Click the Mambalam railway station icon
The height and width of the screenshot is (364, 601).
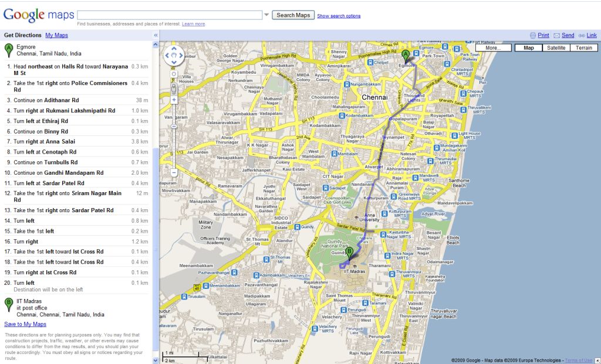point(334,154)
